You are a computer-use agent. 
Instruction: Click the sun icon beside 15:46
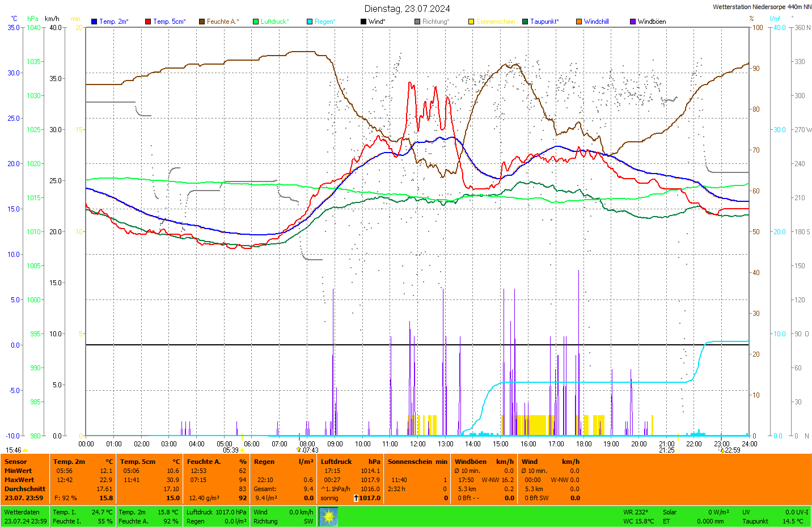pyautogui.click(x=25, y=450)
